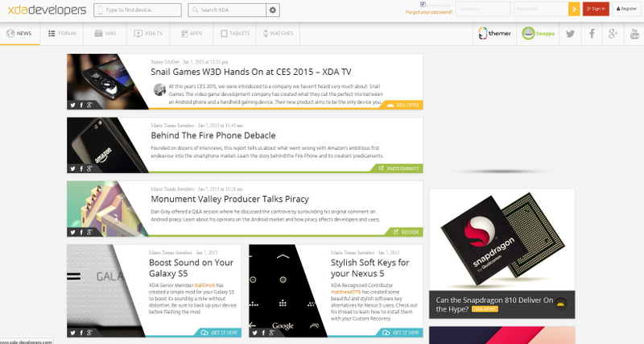The width and height of the screenshot is (644, 344).
Task: Share Fire Phone Debacle article on Google+
Action: [x=89, y=168]
